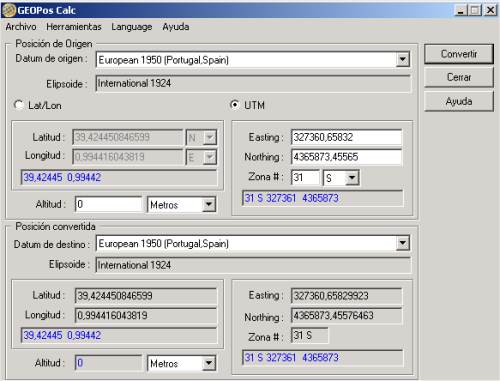
Task: Expand the UTM zone letter S dropdown
Action: (x=352, y=178)
